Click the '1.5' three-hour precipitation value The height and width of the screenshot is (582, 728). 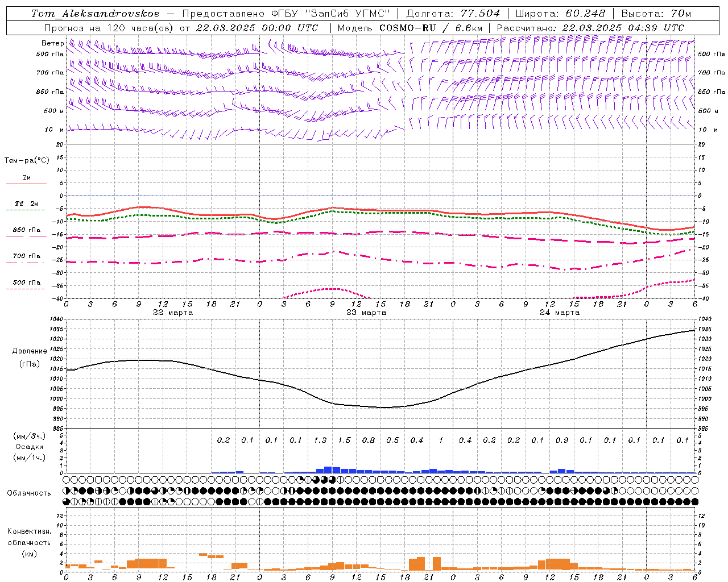pos(344,440)
